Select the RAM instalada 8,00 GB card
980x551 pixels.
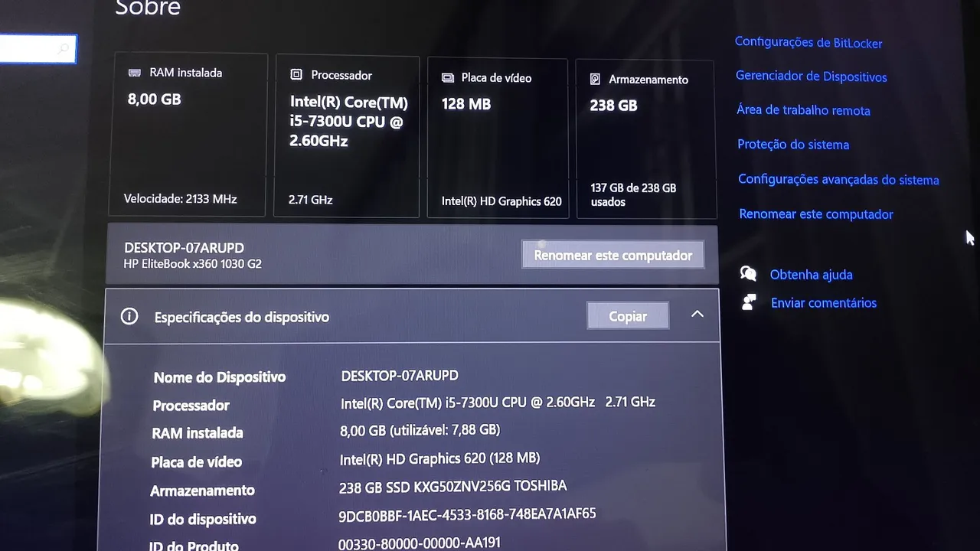click(x=190, y=135)
